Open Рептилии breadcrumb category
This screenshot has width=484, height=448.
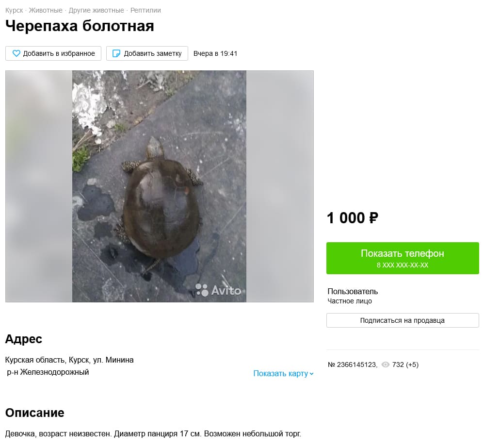(x=145, y=10)
